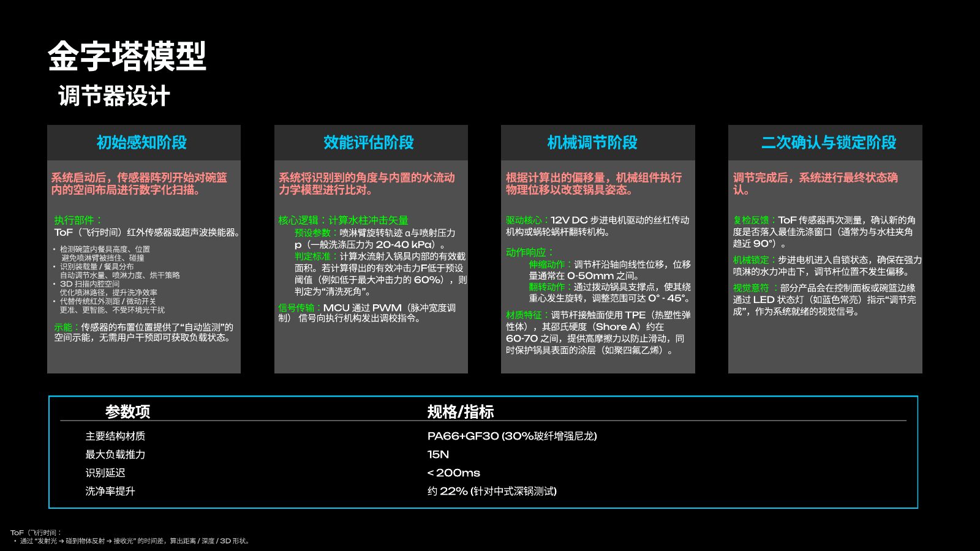Click the table column header 参数项
Screen dimensions: 980x551
click(127, 411)
